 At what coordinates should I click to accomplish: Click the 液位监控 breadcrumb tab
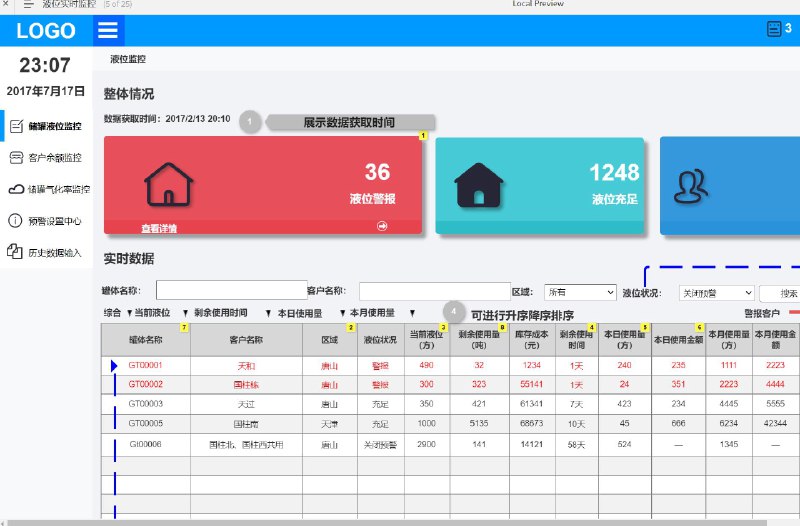pos(128,59)
